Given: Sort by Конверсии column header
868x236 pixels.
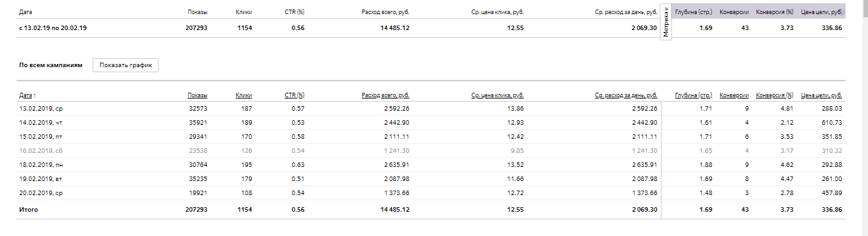Looking at the screenshot, I should [x=734, y=95].
